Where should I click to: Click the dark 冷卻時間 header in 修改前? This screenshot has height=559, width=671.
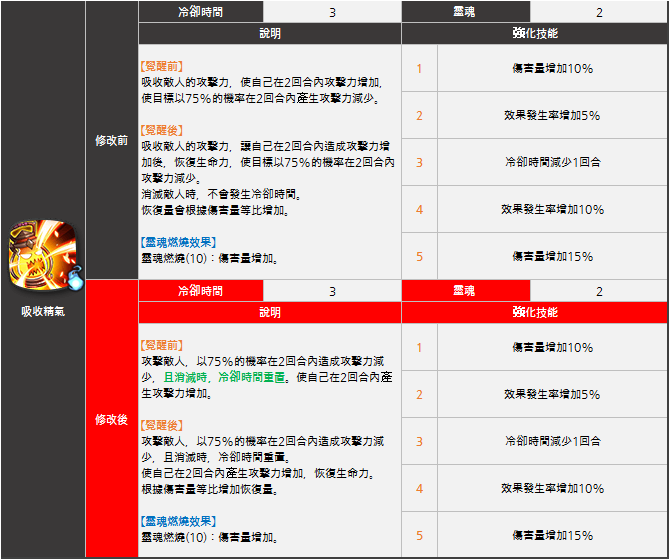coord(201,12)
